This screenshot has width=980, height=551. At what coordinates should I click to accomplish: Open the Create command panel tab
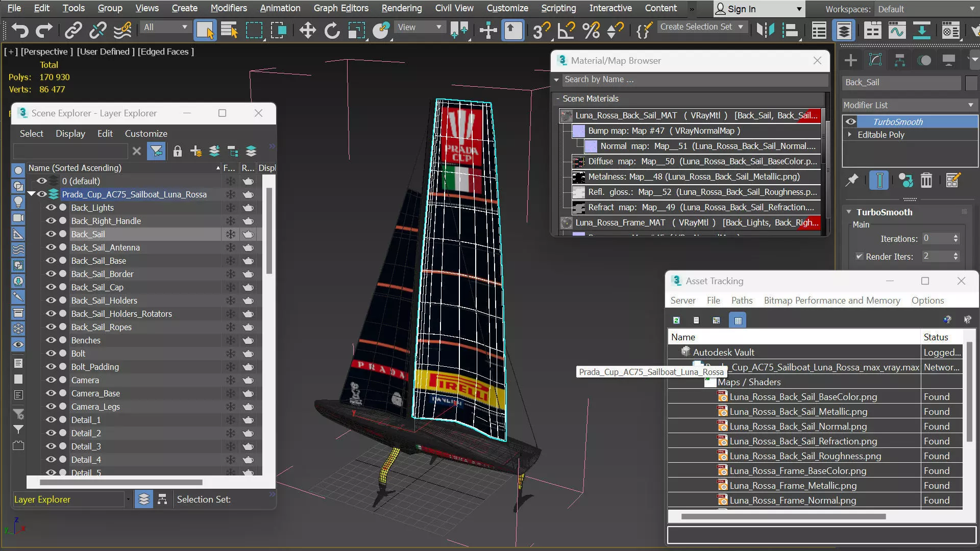(x=851, y=60)
